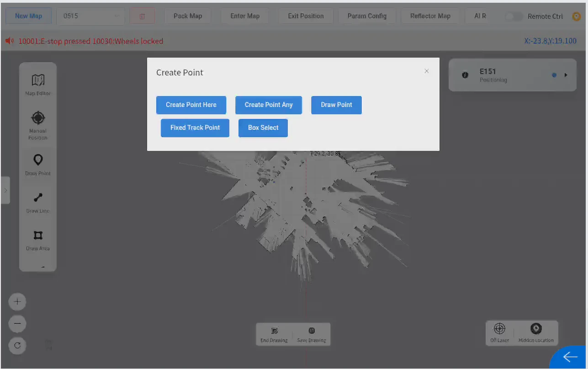Click the Create Point dialog title
This screenshot has width=588, height=369.
[180, 72]
